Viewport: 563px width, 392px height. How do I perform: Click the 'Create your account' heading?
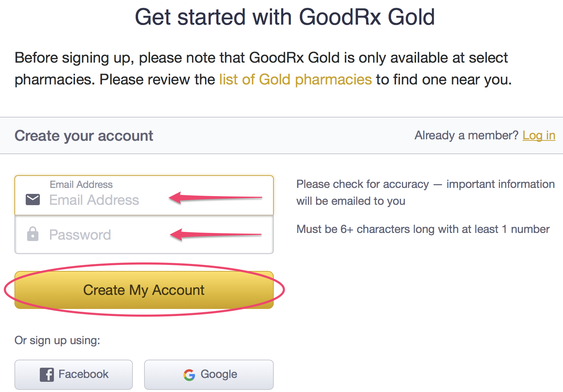click(x=84, y=136)
